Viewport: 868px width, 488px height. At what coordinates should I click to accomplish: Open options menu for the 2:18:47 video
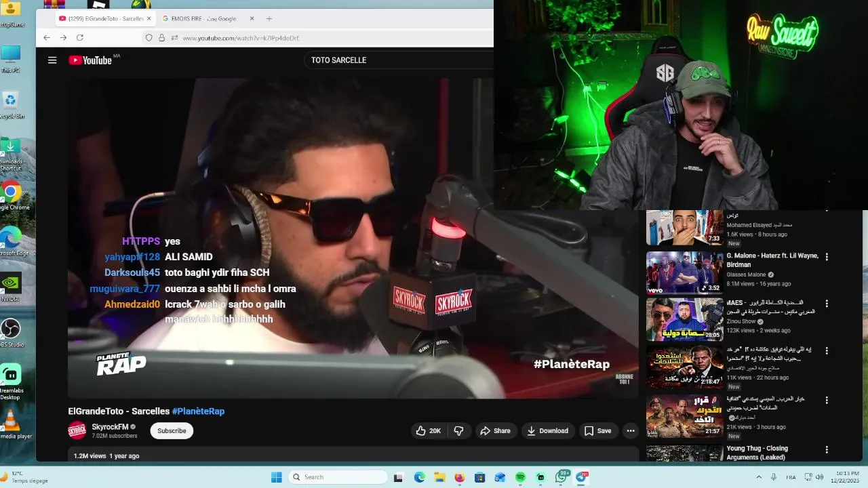[827, 350]
